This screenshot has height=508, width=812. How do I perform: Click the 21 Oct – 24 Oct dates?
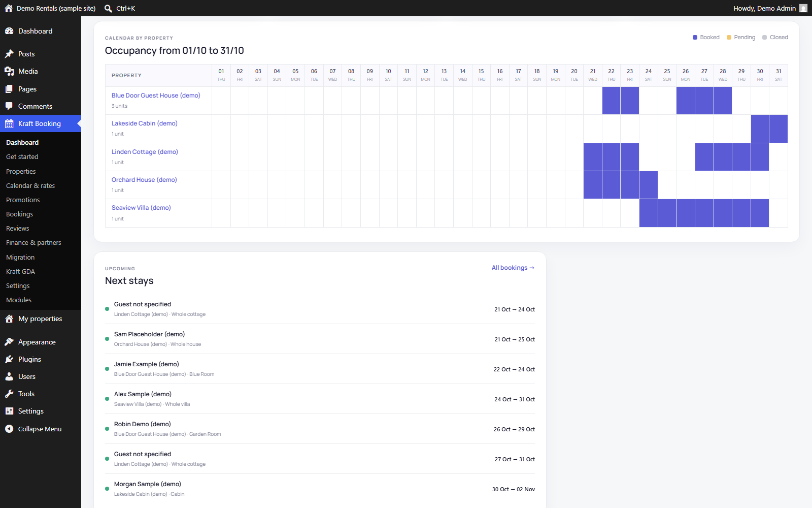coord(515,309)
